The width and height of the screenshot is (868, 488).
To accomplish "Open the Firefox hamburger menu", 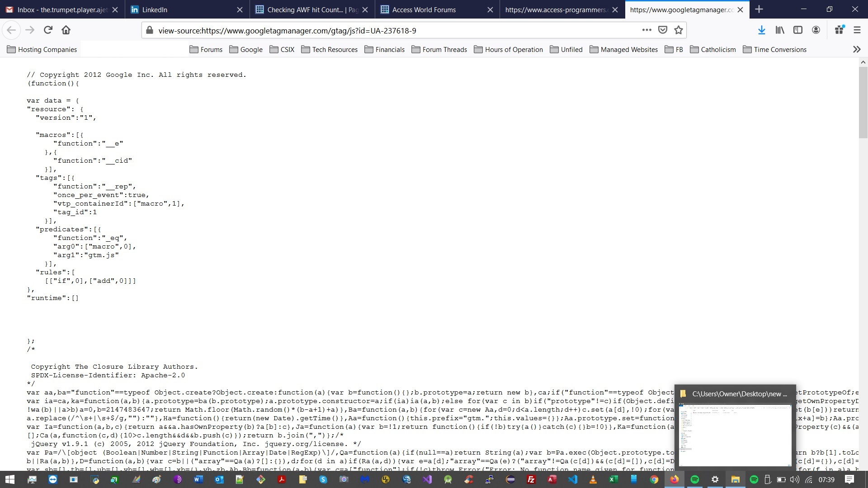I will (857, 30).
